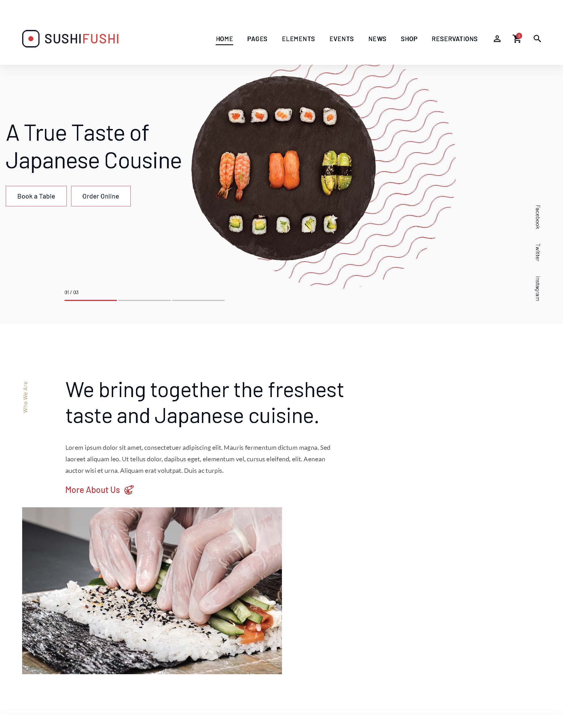
Task: Click the red cart count badge
Action: [x=519, y=36]
